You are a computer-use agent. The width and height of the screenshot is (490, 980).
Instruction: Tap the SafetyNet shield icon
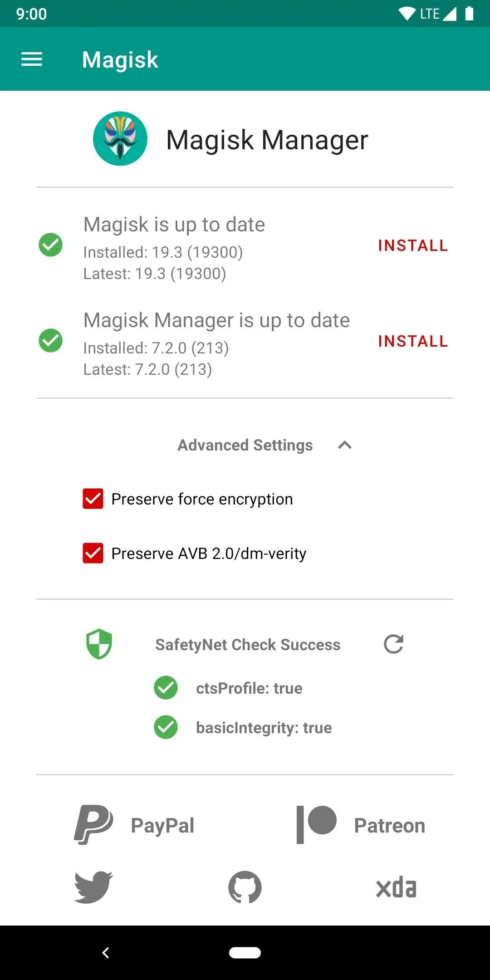click(99, 644)
